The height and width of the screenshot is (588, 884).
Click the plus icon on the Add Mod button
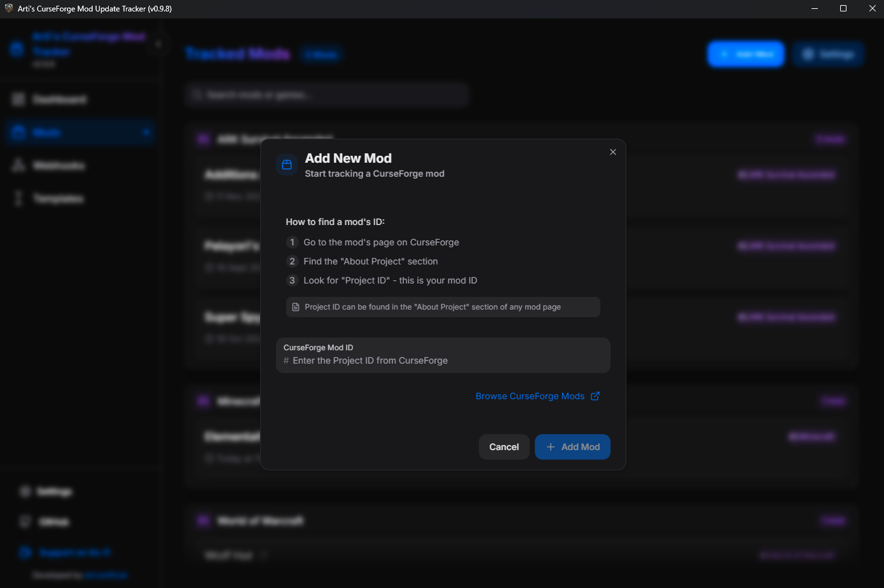click(x=551, y=447)
